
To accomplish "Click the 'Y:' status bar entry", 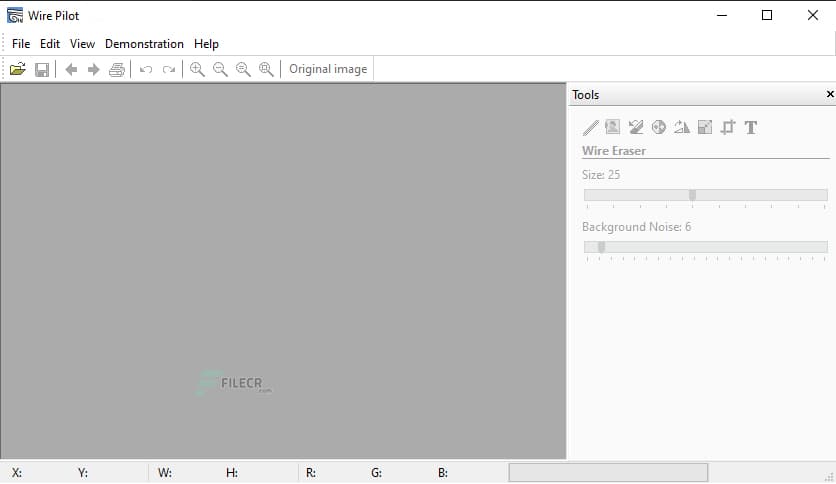I will tap(83, 473).
